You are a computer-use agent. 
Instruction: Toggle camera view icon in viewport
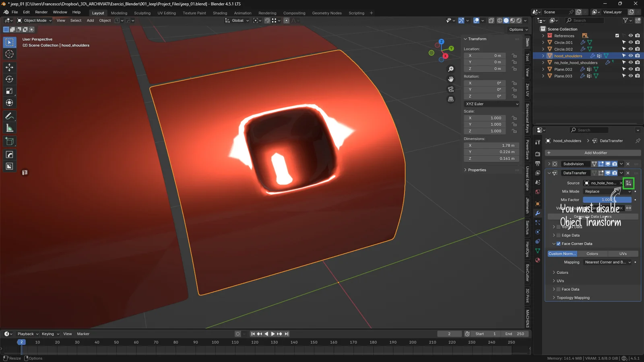pyautogui.click(x=451, y=89)
